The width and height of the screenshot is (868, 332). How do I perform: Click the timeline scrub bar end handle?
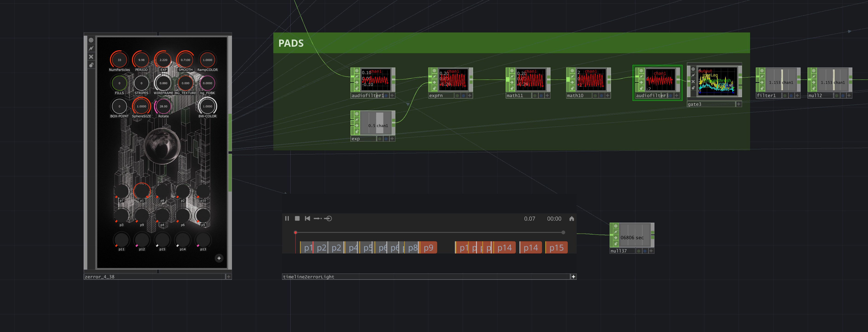[x=563, y=233]
